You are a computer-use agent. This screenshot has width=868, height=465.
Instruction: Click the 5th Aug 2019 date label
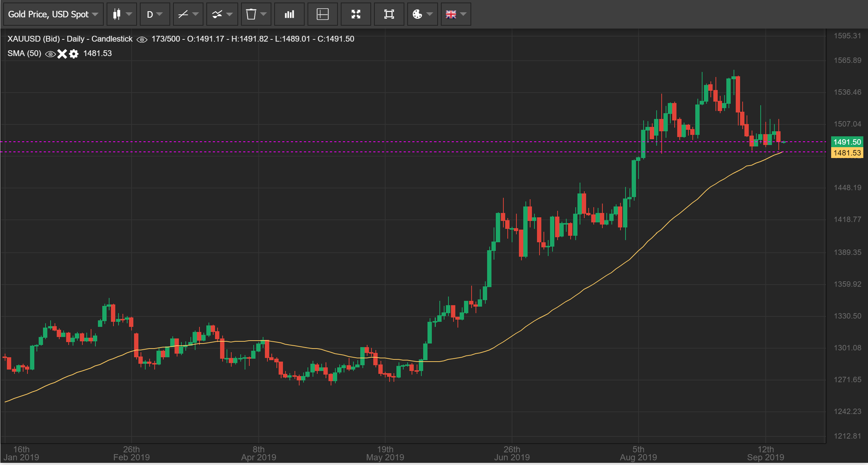click(638, 453)
